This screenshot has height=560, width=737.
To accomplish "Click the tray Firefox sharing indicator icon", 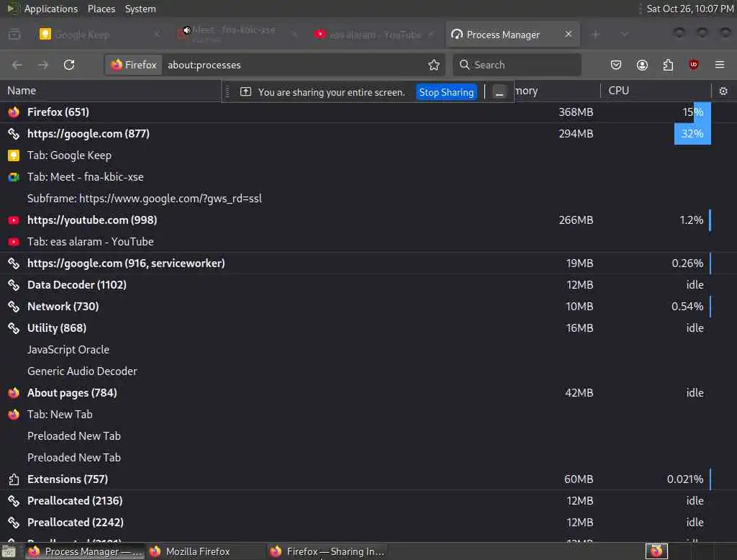I will pos(656,551).
